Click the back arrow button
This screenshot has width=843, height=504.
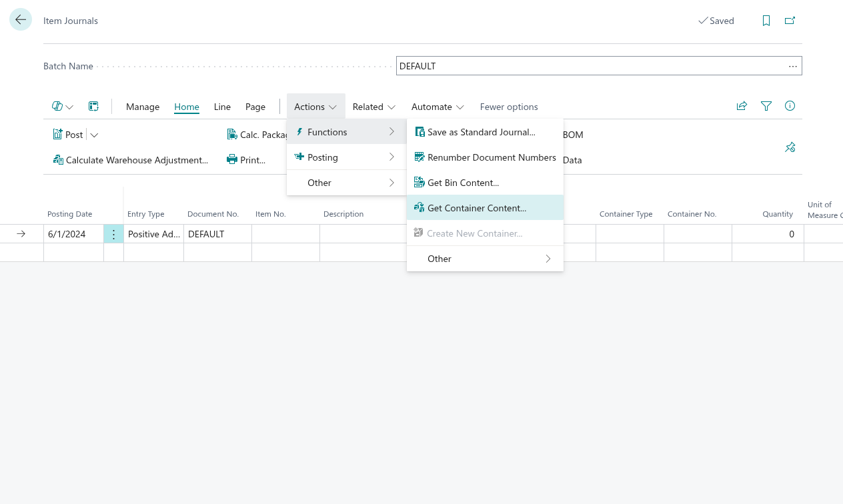coord(21,20)
